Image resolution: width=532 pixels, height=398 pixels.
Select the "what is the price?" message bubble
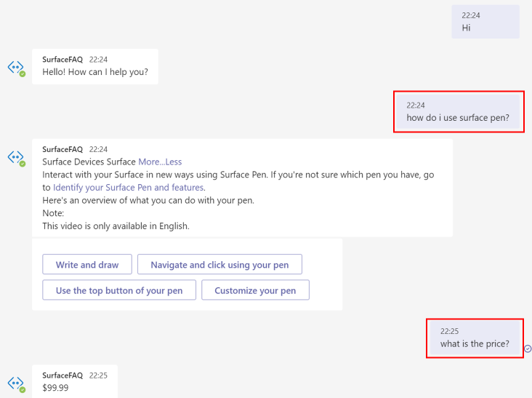pos(475,344)
